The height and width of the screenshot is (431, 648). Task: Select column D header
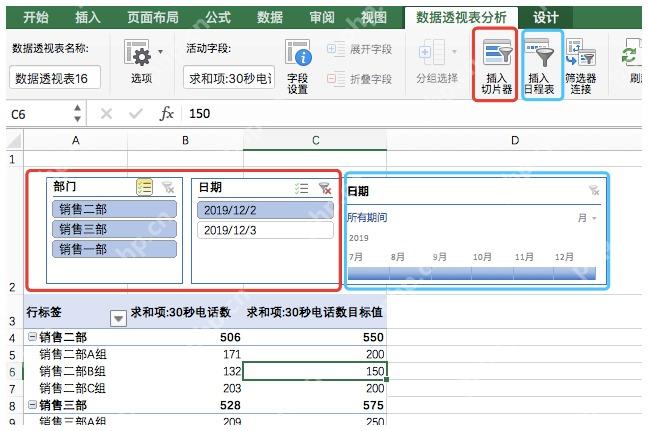(515, 141)
